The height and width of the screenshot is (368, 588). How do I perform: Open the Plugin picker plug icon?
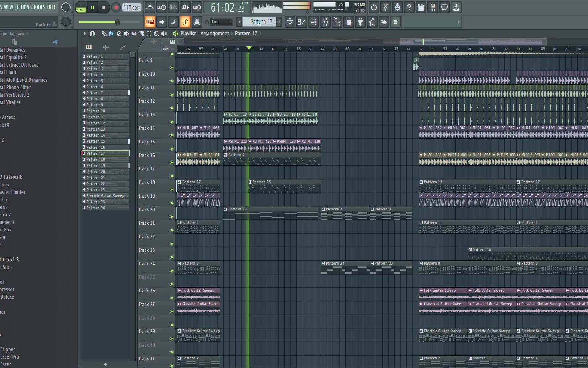[x=360, y=22]
